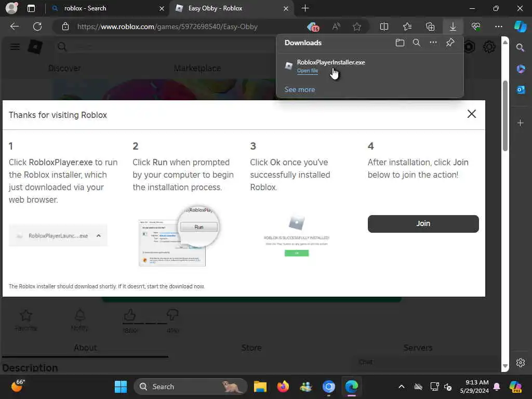The image size is (532, 399).
Task: Click the Join button
Action: (423, 223)
